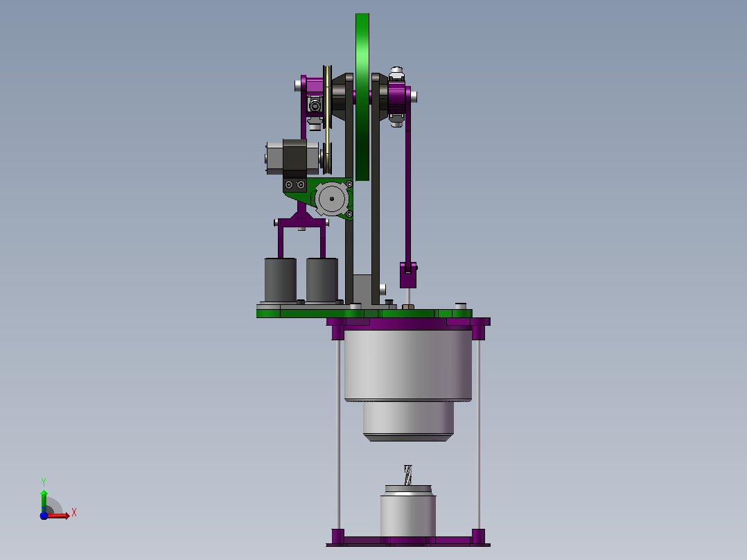This screenshot has height=560, width=747.
Task: Select the long purple connecting rod on the right
Action: click(407, 179)
